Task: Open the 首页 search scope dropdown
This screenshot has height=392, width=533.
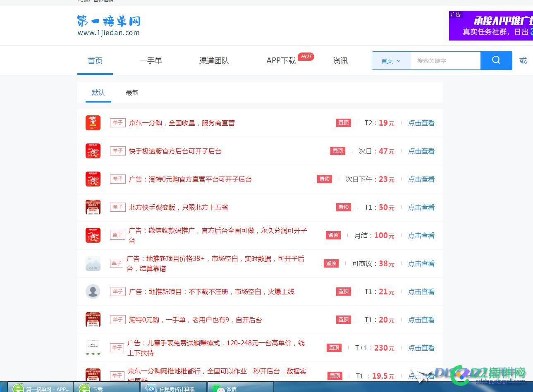Action: click(391, 61)
